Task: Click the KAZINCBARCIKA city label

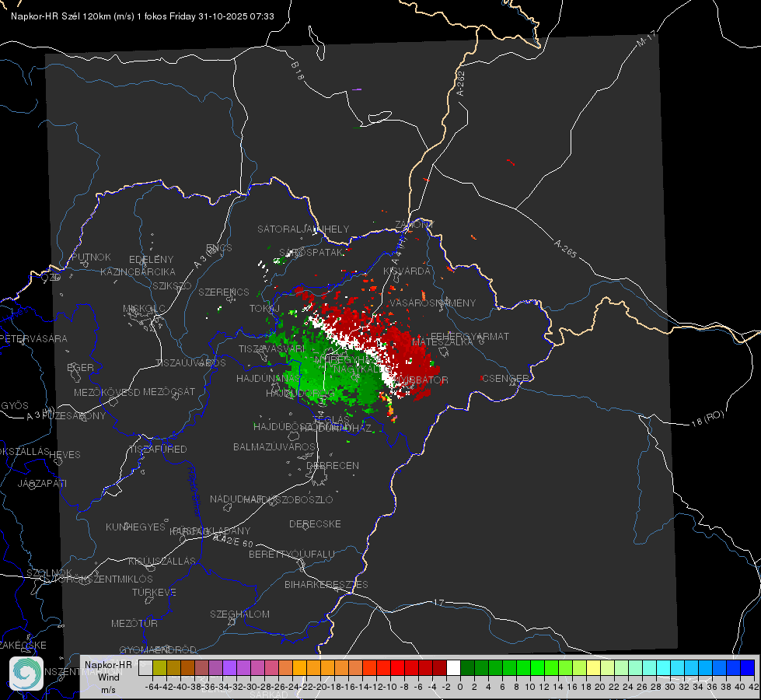Action: [138, 271]
